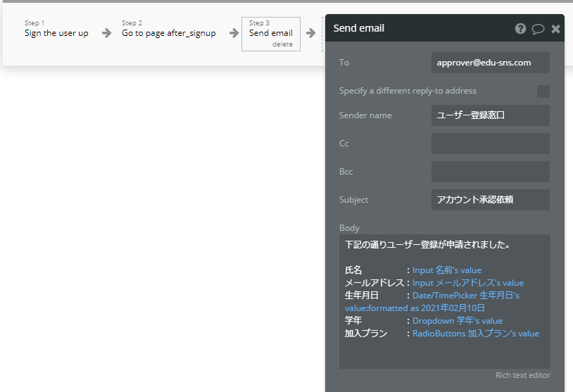Click Dropdown 学年's value expression
The image size is (573, 392).
click(x=458, y=321)
